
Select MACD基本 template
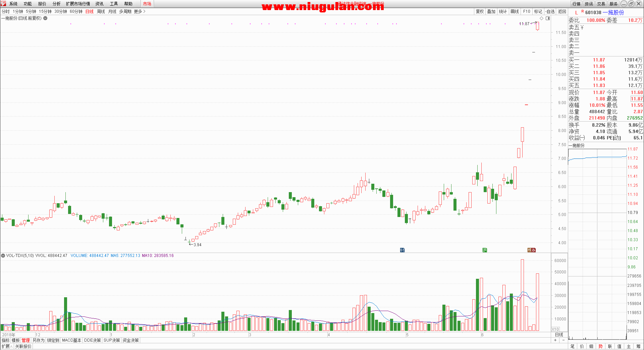point(72,340)
